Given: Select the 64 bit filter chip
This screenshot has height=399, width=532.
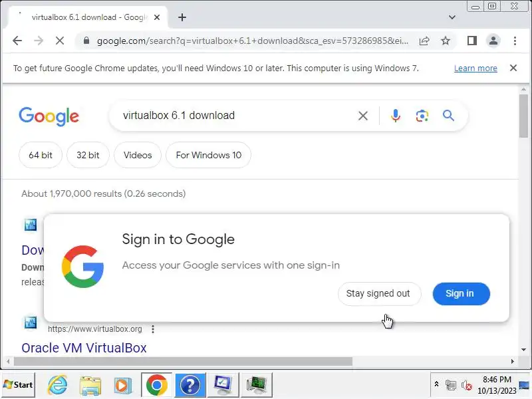Looking at the screenshot, I should click(x=41, y=155).
